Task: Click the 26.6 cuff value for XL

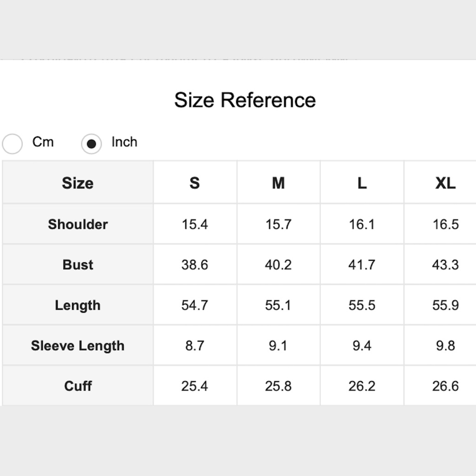Action: (x=446, y=386)
